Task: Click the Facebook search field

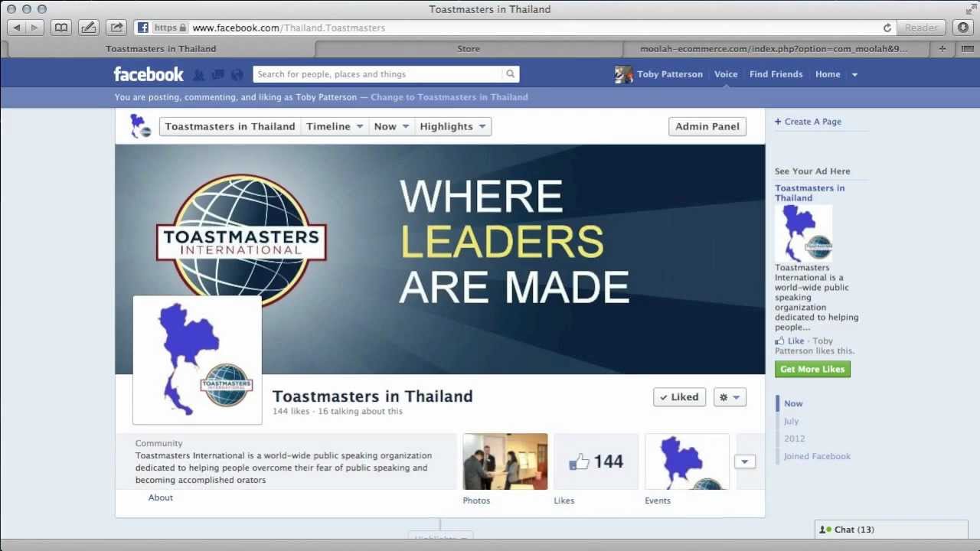Action: [377, 74]
